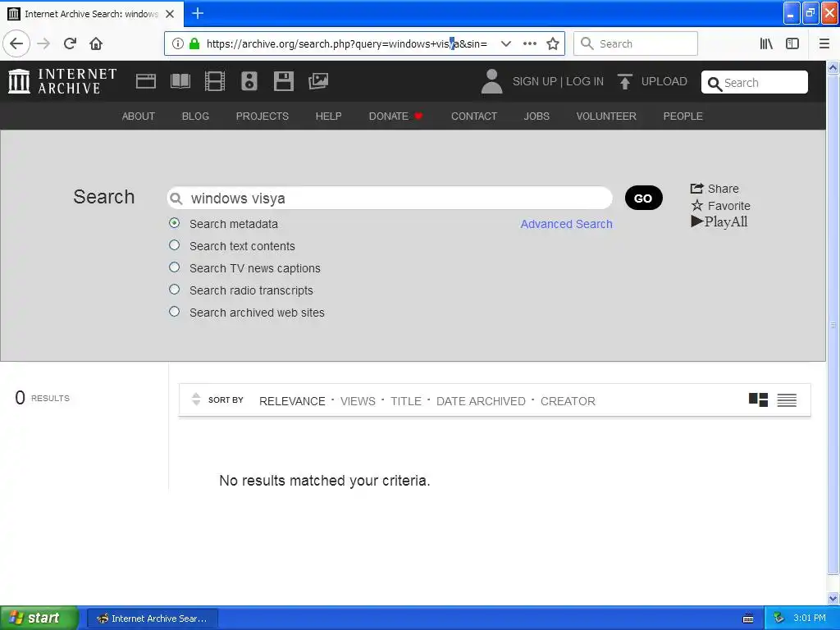
Task: Expand the URL bar history dropdown
Action: coord(505,43)
